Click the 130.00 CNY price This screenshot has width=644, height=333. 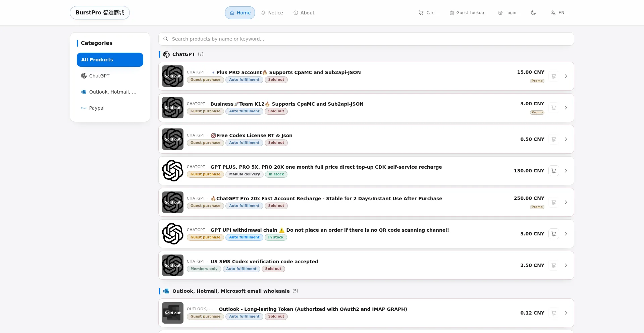coord(529,171)
